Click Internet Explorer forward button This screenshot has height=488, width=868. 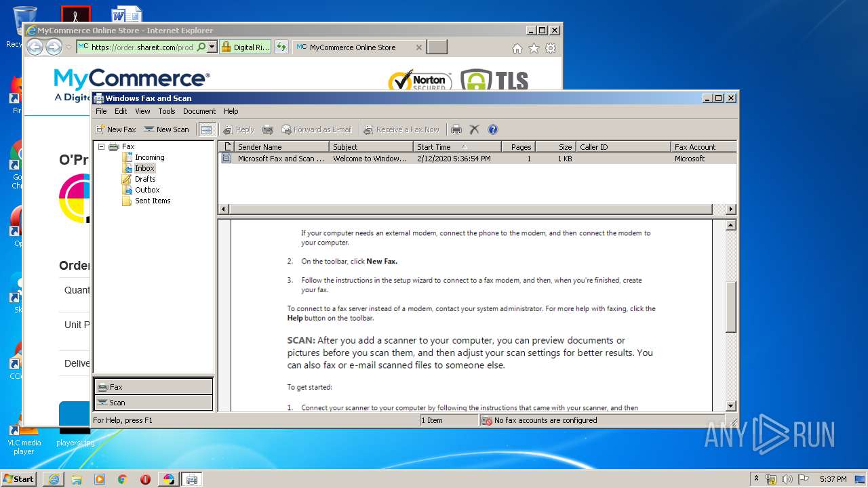click(54, 47)
